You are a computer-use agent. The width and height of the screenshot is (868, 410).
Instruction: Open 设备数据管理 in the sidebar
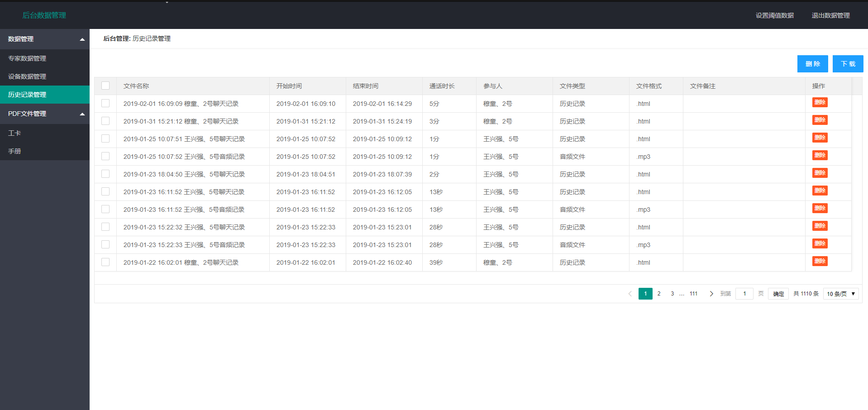click(27, 76)
